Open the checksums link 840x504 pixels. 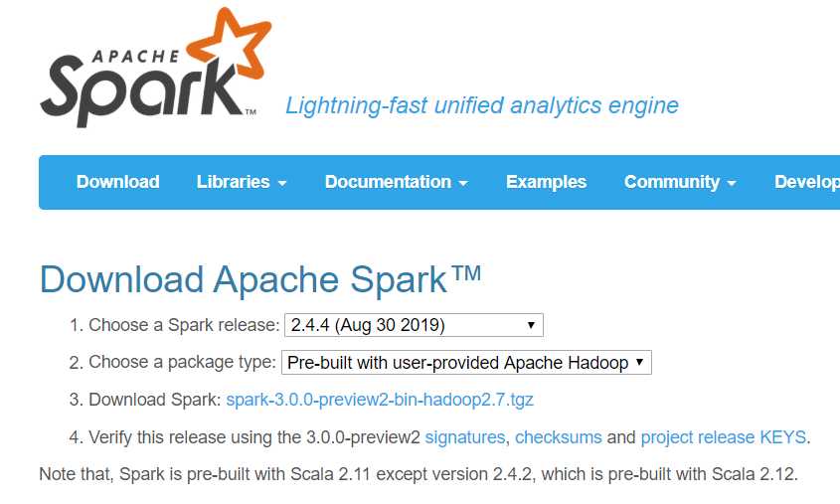[x=558, y=436]
